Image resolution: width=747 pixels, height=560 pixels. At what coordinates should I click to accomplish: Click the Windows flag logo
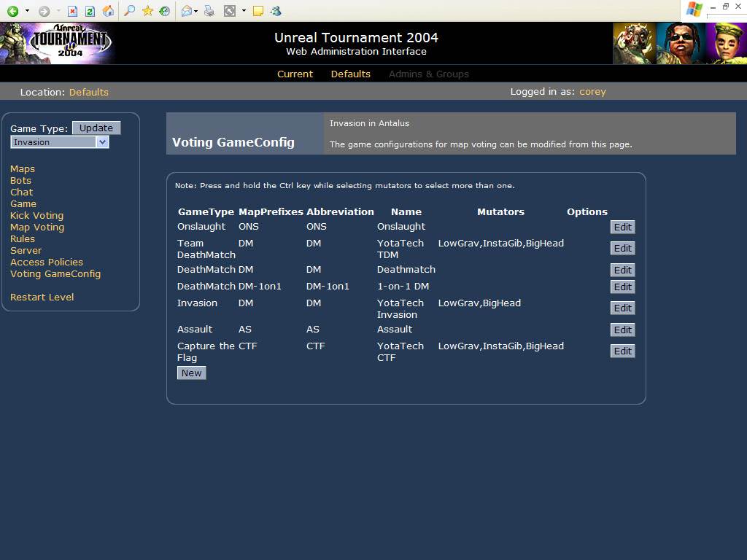coord(694,9)
